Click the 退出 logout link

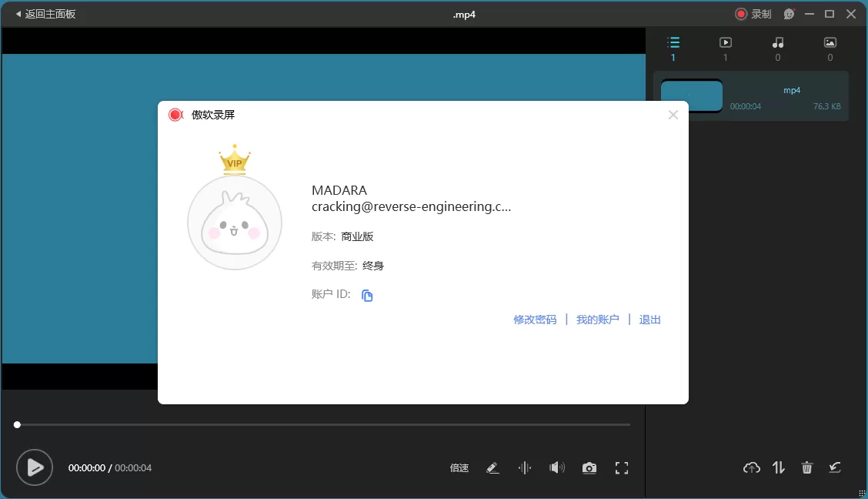click(649, 319)
